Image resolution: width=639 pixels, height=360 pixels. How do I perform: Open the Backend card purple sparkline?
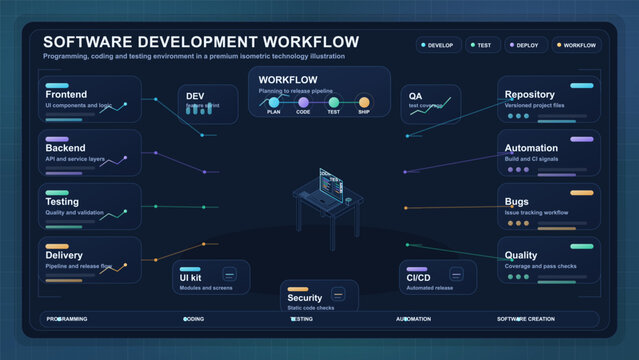[114, 161]
